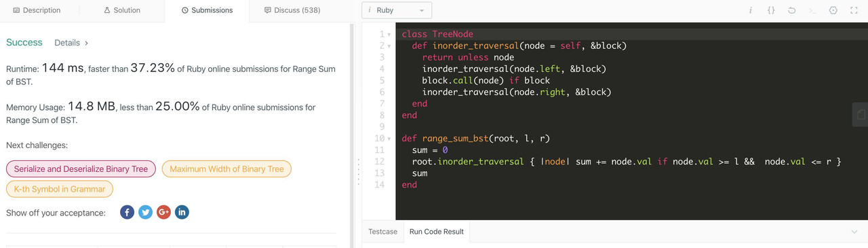Open Maximum Width of Binary Tree challenge
This screenshot has width=868, height=248.
pos(226,169)
